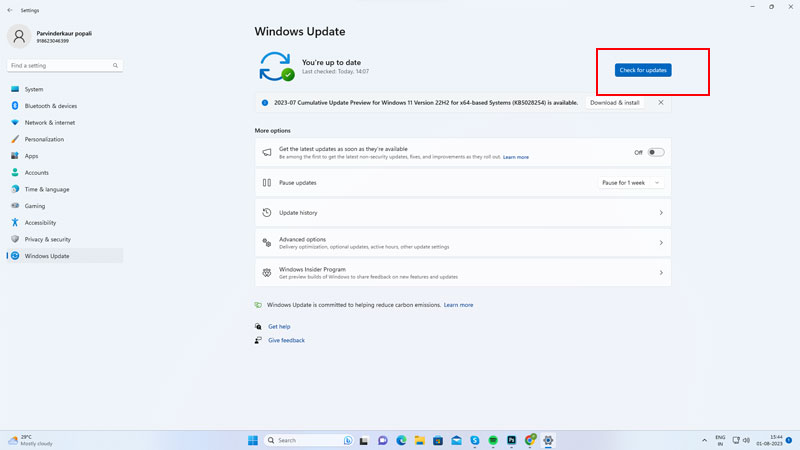The image size is (800, 450).
Task: Open System settings in the sidebar
Action: [x=65, y=89]
